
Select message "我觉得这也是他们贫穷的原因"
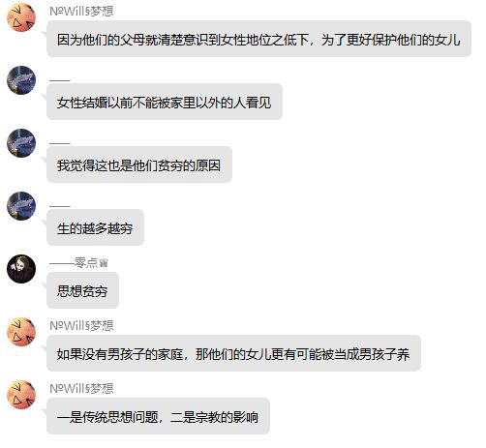139,164
